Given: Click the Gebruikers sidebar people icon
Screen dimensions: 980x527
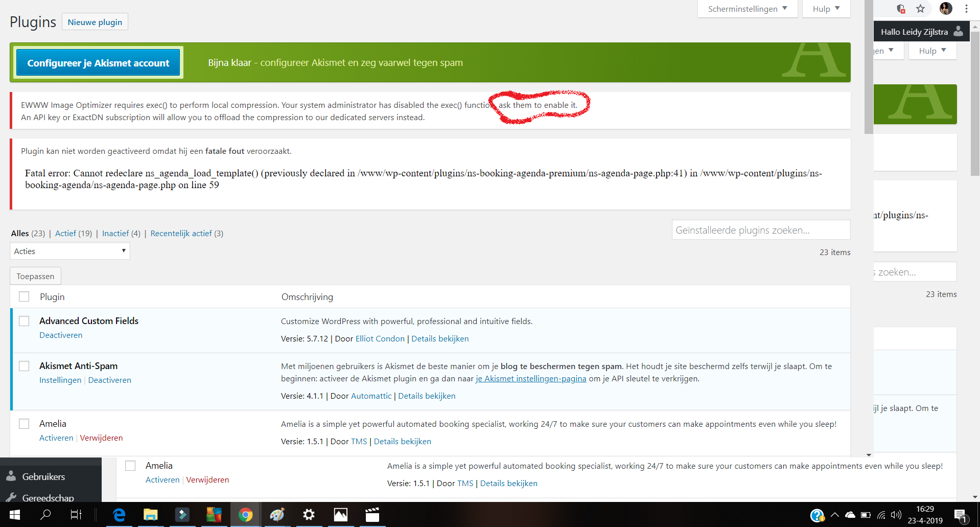Looking at the screenshot, I should click(x=11, y=476).
